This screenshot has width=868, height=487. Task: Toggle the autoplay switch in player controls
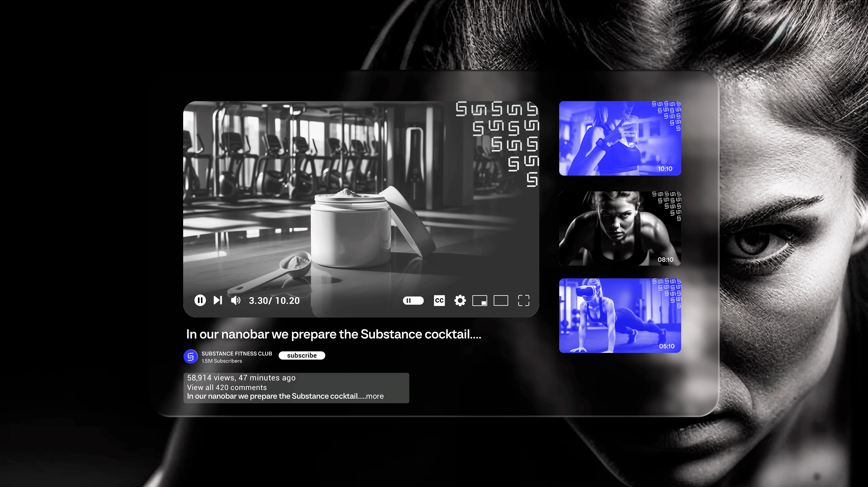tap(413, 300)
